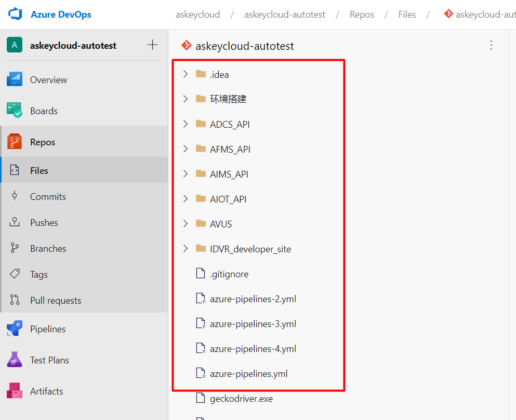Open the Repos section
The height and width of the screenshot is (420, 516).
(43, 142)
